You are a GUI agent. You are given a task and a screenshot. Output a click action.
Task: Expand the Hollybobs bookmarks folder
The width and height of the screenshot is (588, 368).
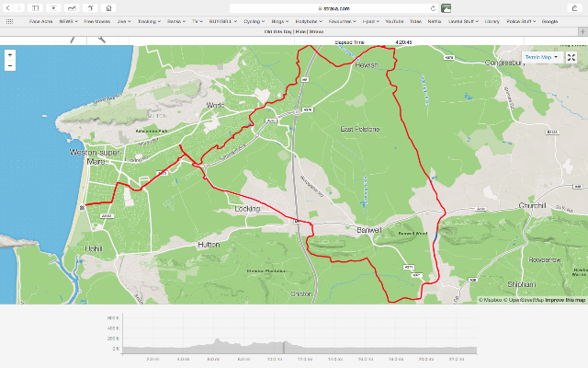[x=309, y=21]
